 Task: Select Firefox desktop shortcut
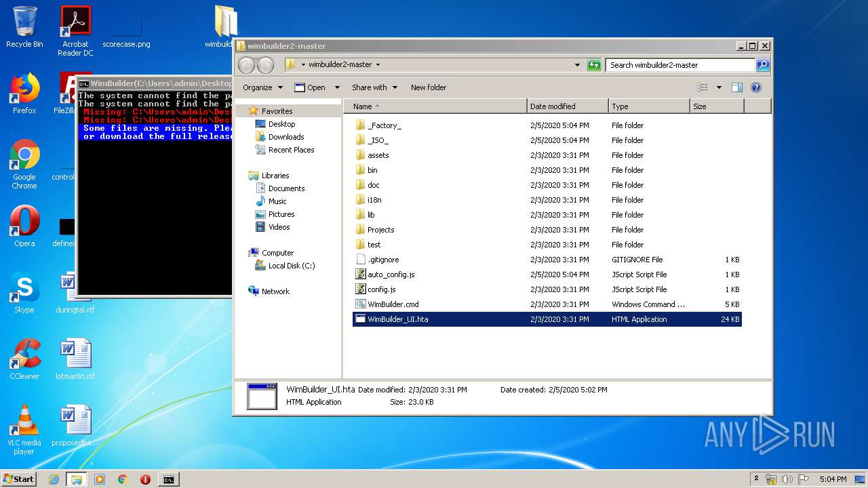pyautogui.click(x=24, y=93)
